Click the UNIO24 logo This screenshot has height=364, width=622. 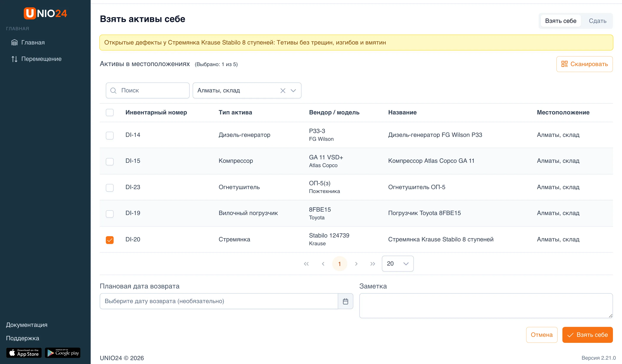tap(45, 13)
